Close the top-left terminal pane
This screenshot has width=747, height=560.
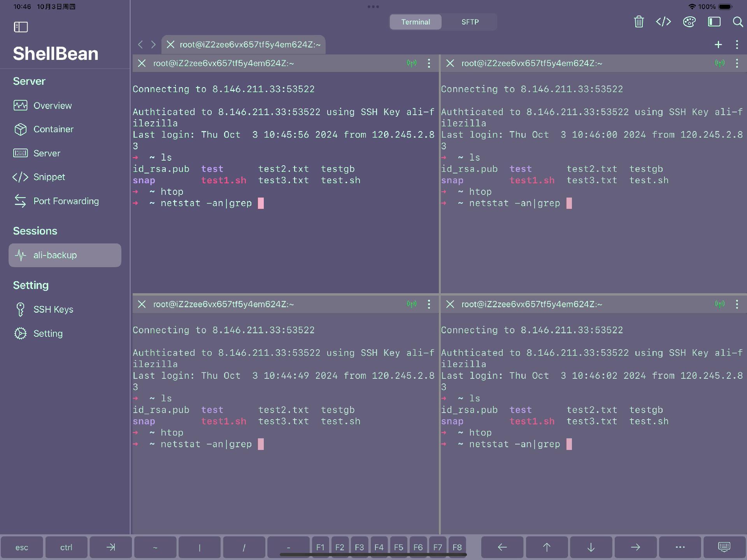click(x=142, y=63)
